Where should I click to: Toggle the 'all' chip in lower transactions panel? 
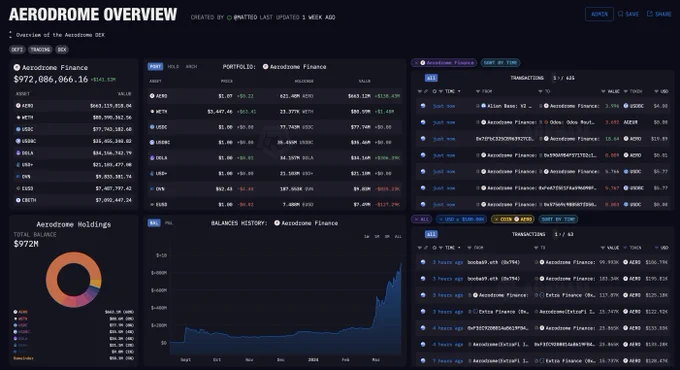[431, 234]
